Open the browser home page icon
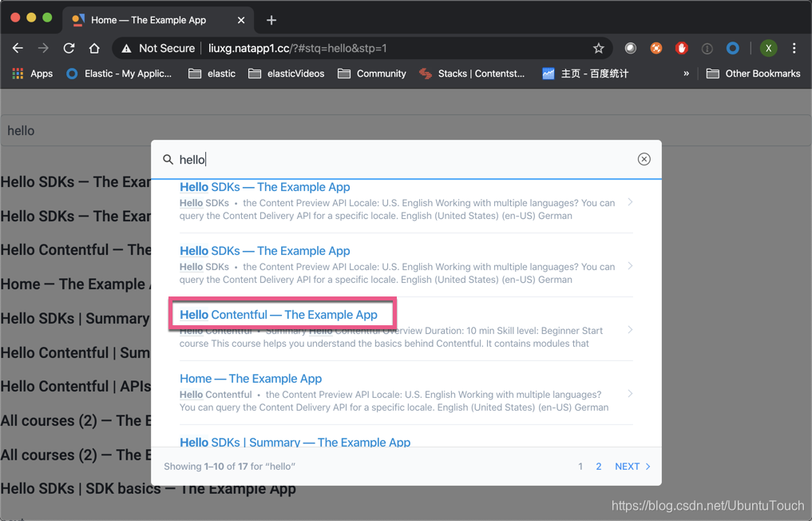This screenshot has width=812, height=521. coord(94,48)
